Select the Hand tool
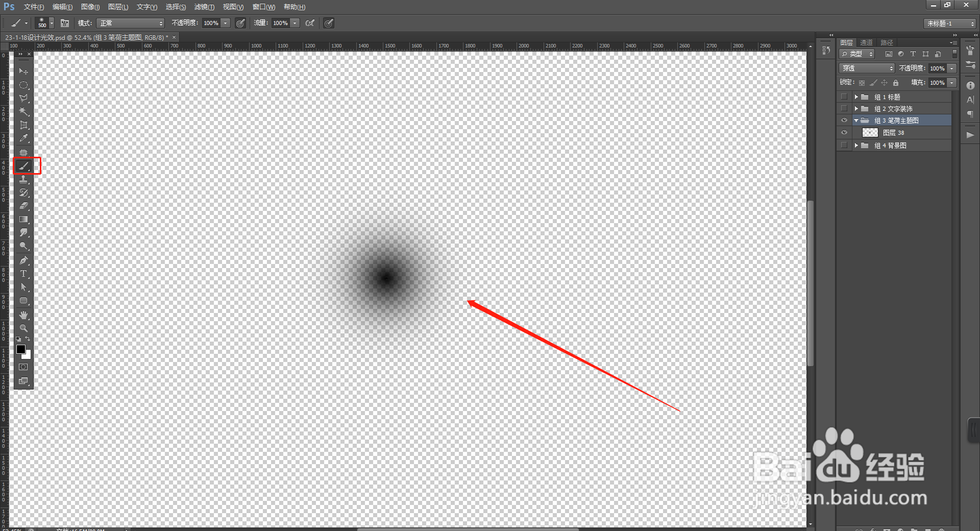This screenshot has width=980, height=531. [x=23, y=315]
